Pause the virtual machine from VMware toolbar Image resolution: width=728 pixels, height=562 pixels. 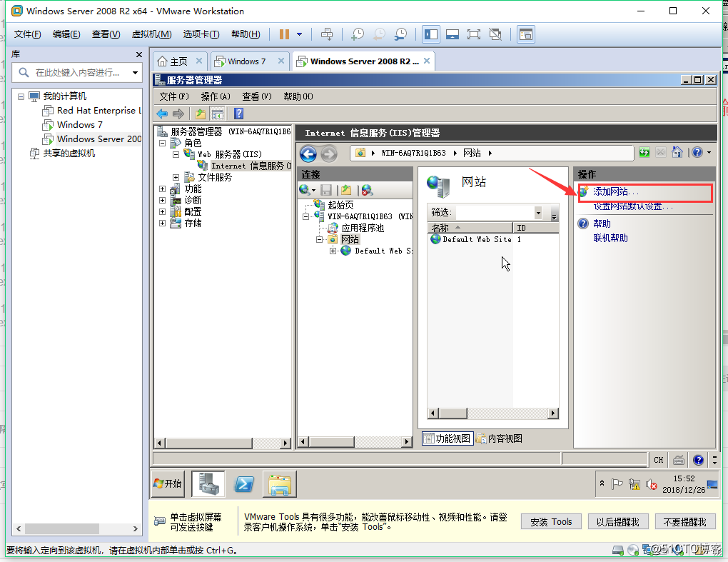pyautogui.click(x=284, y=34)
